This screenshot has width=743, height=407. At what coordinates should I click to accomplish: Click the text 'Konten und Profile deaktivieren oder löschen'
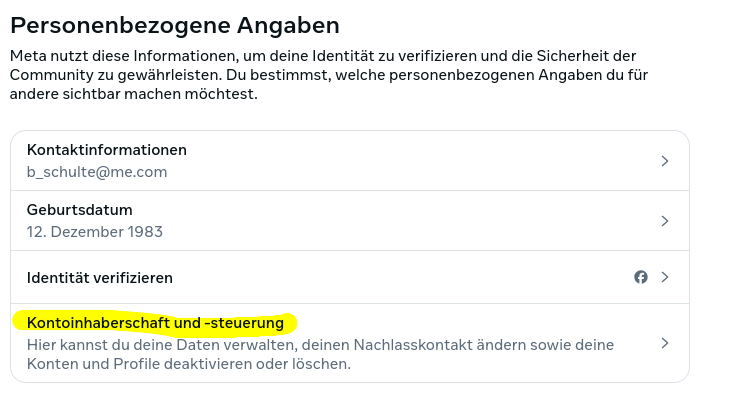tap(189, 364)
